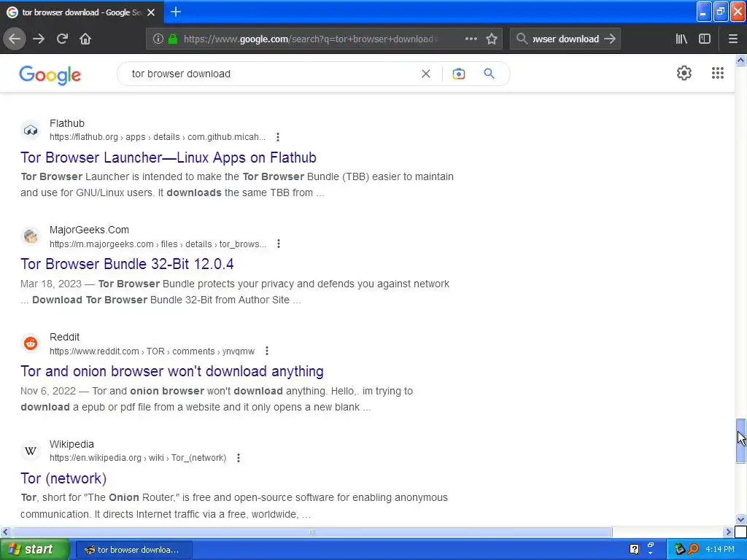The height and width of the screenshot is (560, 747).
Task: Click the Wikipedia site name text
Action: pos(71,444)
